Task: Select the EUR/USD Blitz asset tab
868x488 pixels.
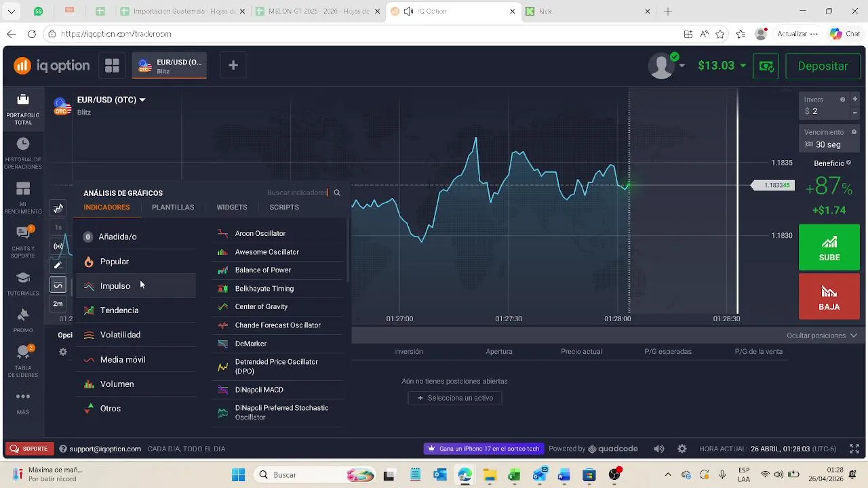Action: 170,66
